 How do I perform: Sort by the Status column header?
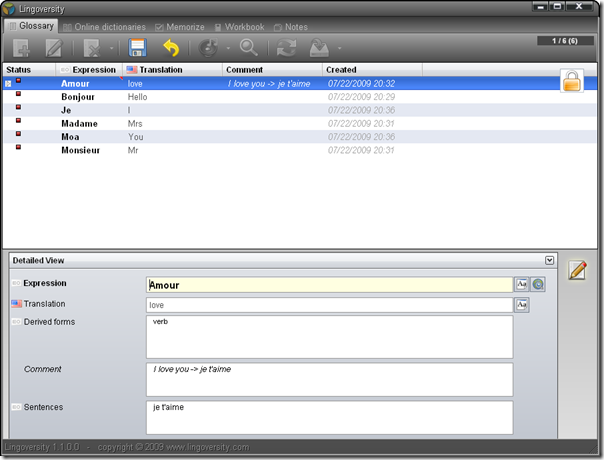coord(29,70)
